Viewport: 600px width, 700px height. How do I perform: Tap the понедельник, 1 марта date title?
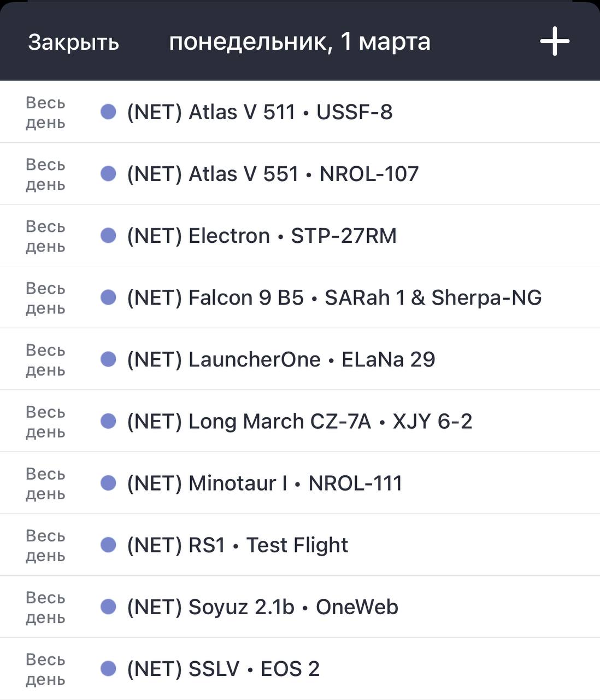(x=299, y=42)
